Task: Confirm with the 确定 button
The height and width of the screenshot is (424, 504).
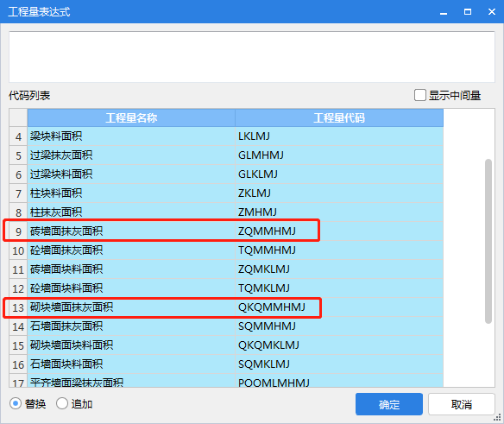Action: 389,404
